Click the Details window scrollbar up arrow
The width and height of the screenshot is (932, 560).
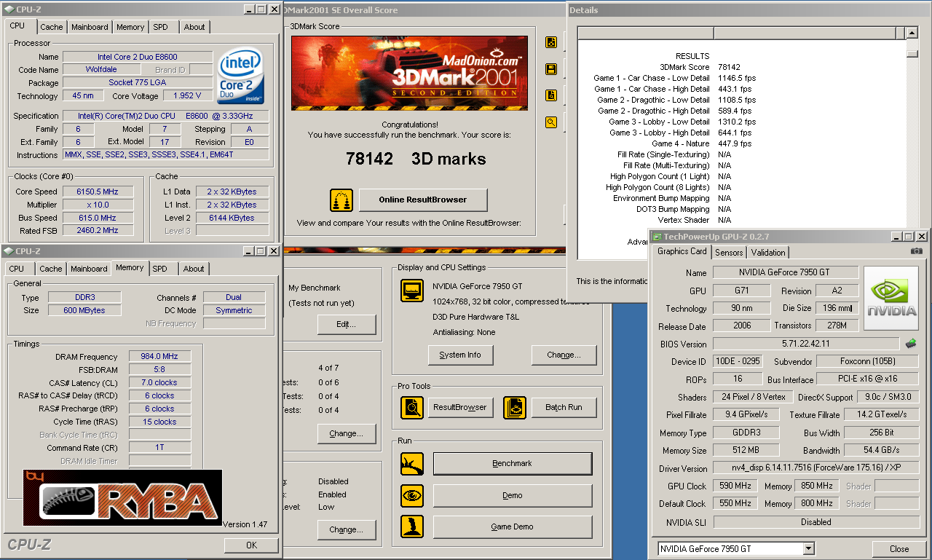[912, 33]
